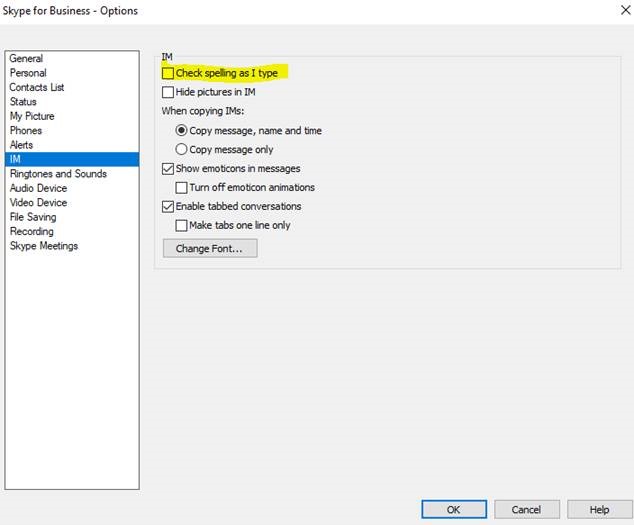Toggle Turn off emoticon animations checkbox
The width and height of the screenshot is (634, 525).
[x=182, y=188]
